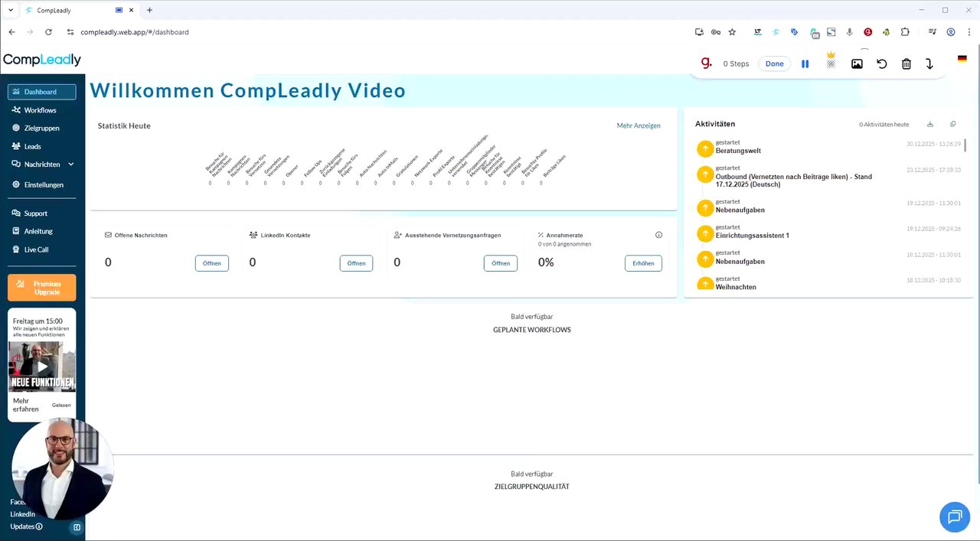Screen dimensions: 980x541
Task: Open the Extensions puzzle-piece menu
Action: coord(905,32)
